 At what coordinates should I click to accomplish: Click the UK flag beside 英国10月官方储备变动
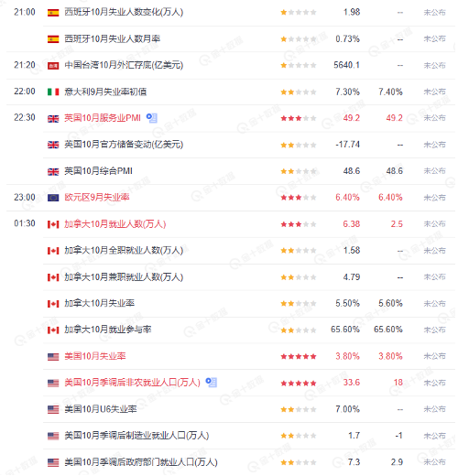point(53,145)
